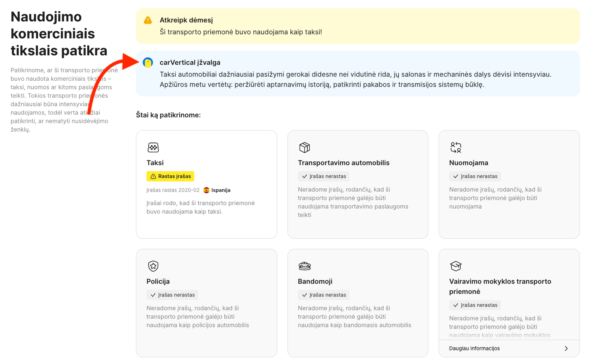Open the 'Daugiau informacijos' link

(474, 348)
